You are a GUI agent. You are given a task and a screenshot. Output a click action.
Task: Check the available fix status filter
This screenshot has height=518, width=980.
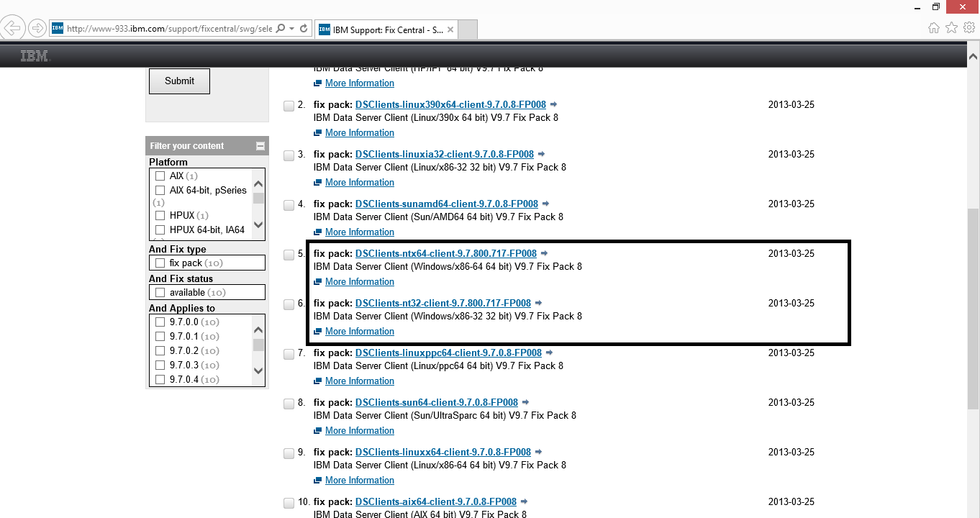pyautogui.click(x=160, y=293)
